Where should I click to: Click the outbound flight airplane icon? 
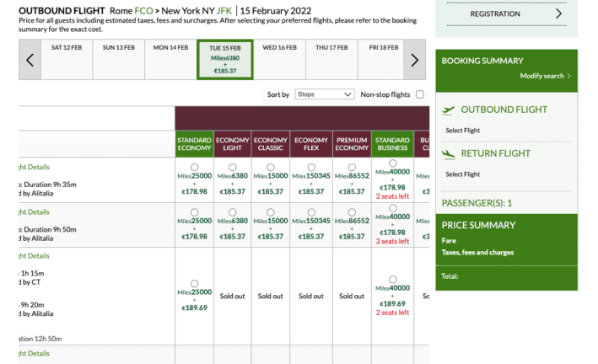coord(449,110)
